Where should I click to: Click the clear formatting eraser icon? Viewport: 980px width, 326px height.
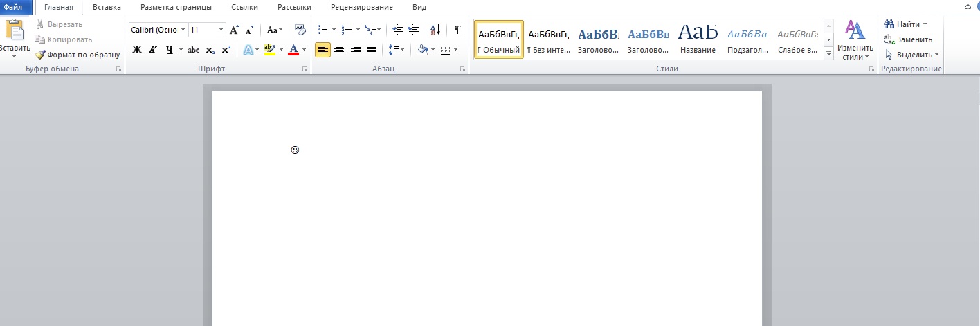[300, 30]
